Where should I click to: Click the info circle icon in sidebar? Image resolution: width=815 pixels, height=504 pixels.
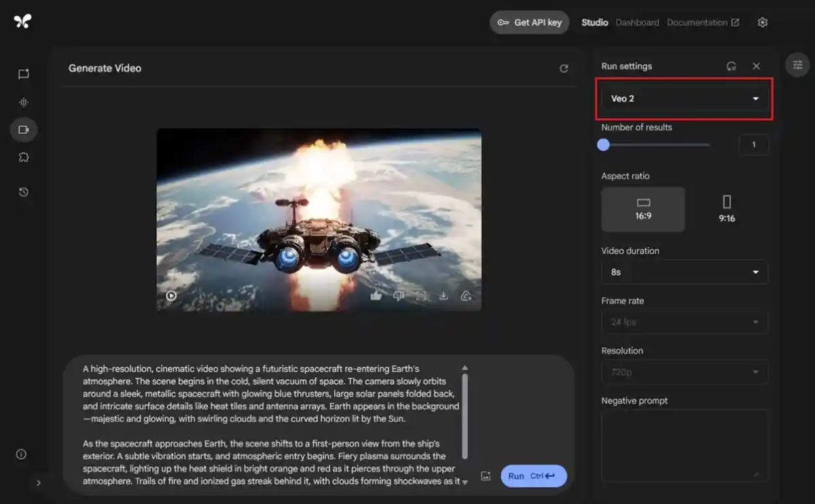point(21,454)
